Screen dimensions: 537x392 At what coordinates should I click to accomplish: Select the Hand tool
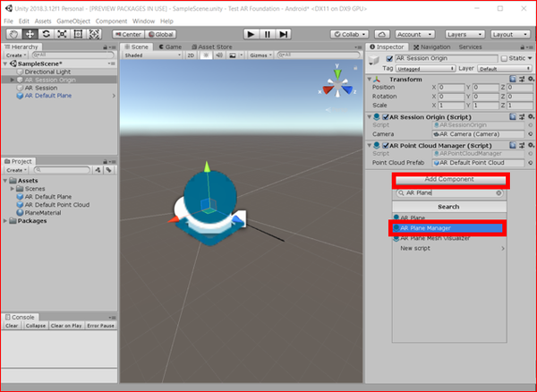tap(14, 34)
